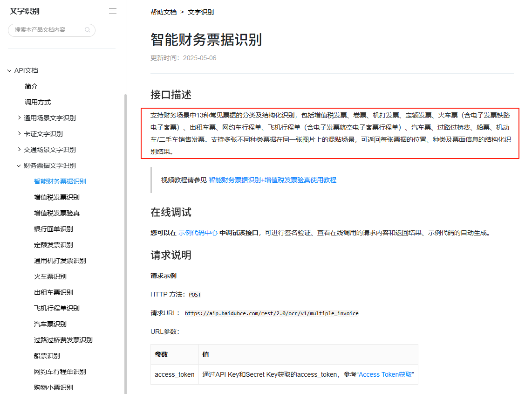
Task: Collapse the API文档 tree section
Action: [9, 71]
